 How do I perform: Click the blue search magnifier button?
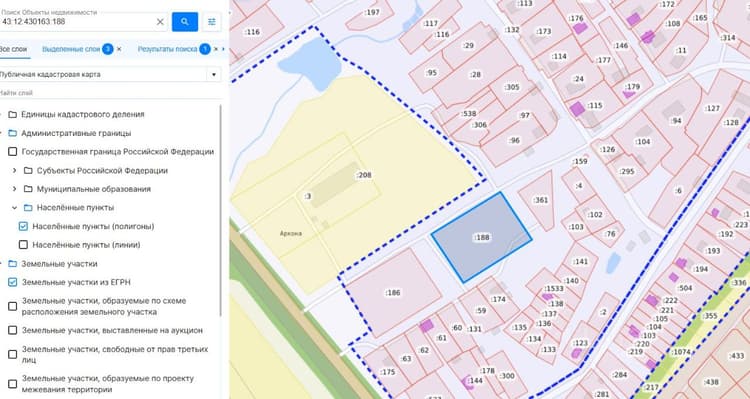pyautogui.click(x=185, y=22)
